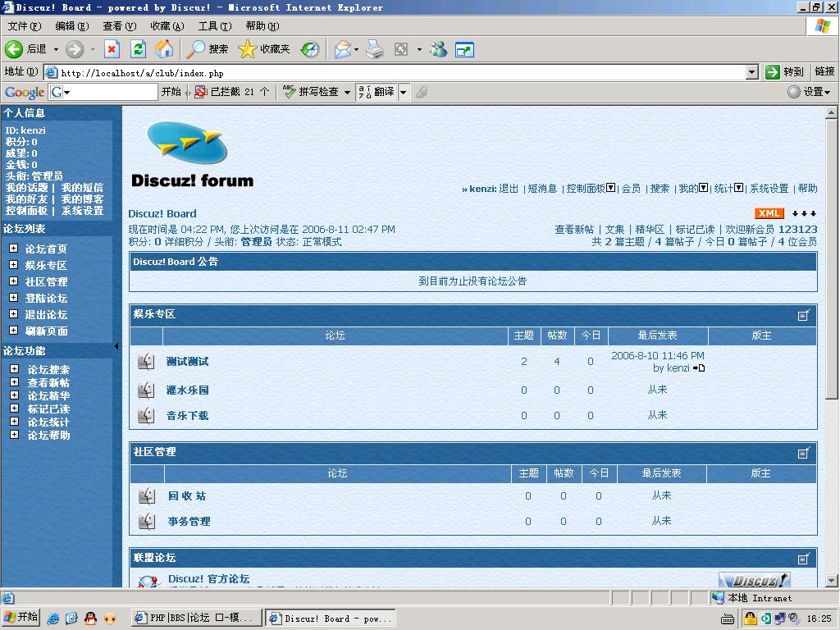Expand 论坛首页 in sidebar tree
Screen dimensions: 840x630
[x=13, y=249]
